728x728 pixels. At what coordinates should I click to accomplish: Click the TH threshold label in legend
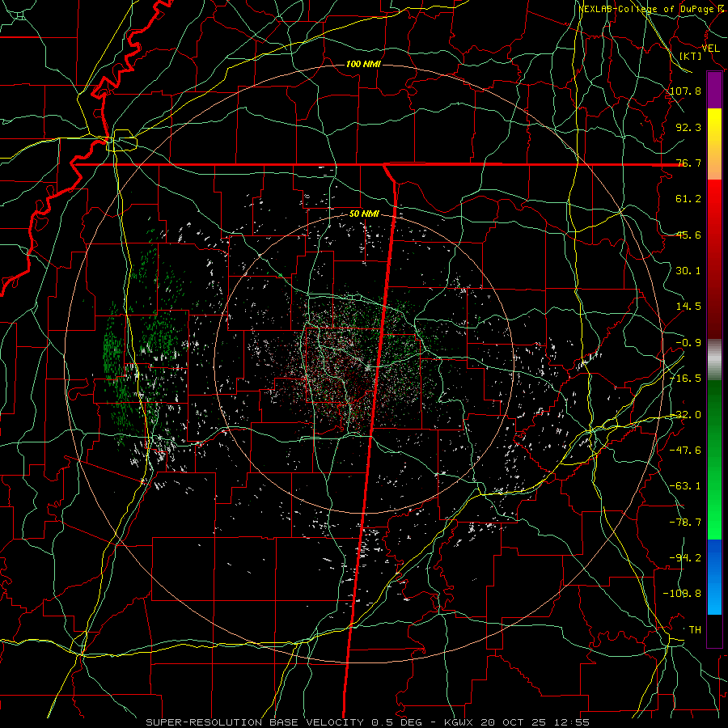click(x=695, y=630)
